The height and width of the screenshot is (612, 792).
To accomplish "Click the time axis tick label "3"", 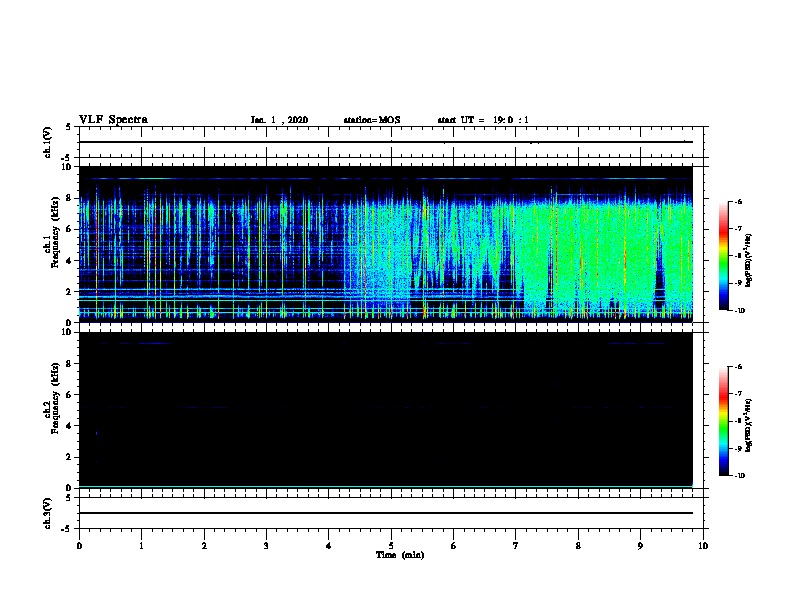I will tap(266, 546).
